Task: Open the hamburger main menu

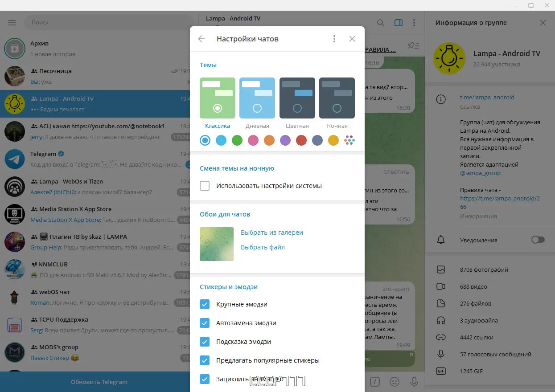Action: click(x=12, y=22)
